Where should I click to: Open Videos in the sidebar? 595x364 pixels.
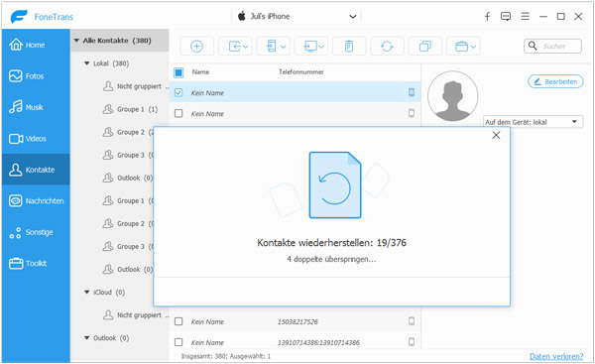tap(36, 139)
